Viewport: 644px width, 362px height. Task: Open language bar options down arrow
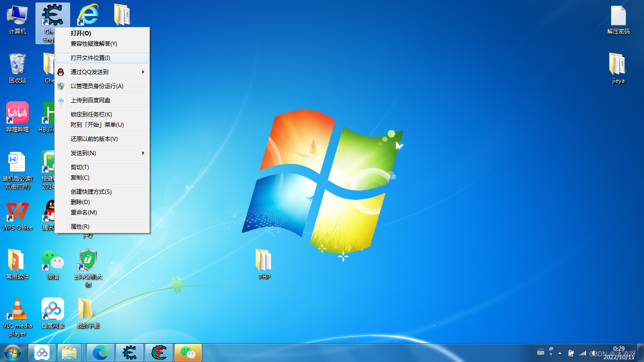(x=551, y=354)
